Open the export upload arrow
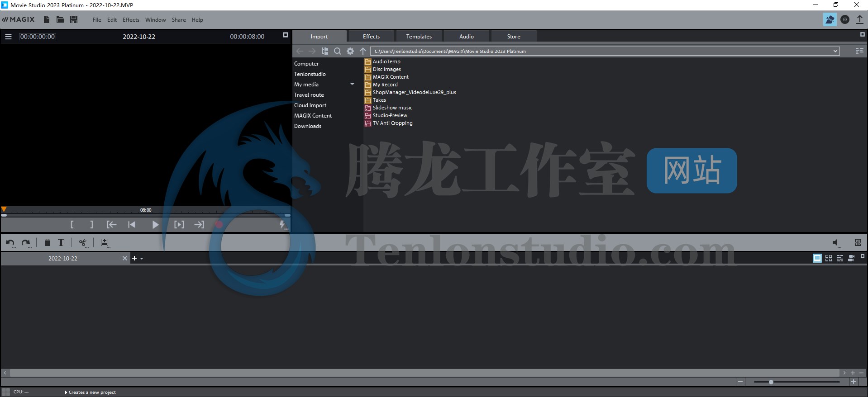This screenshot has height=397, width=868. click(x=859, y=19)
